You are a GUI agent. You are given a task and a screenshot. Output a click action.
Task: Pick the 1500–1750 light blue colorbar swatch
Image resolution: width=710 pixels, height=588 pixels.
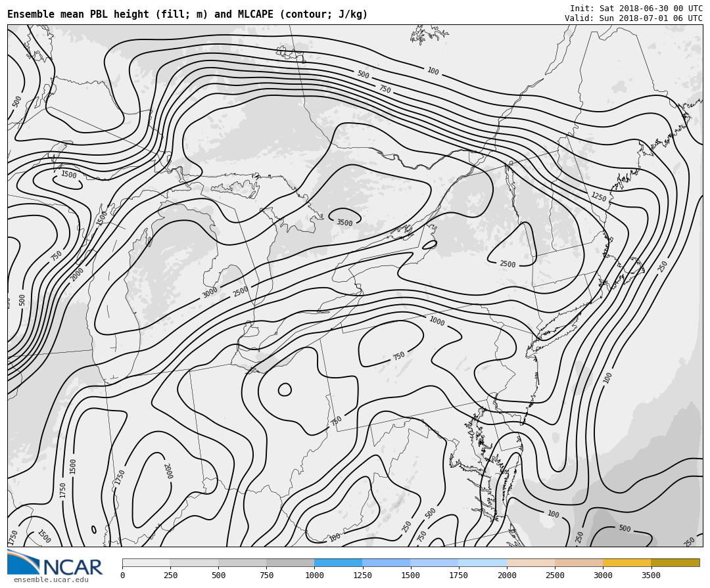coord(435,562)
